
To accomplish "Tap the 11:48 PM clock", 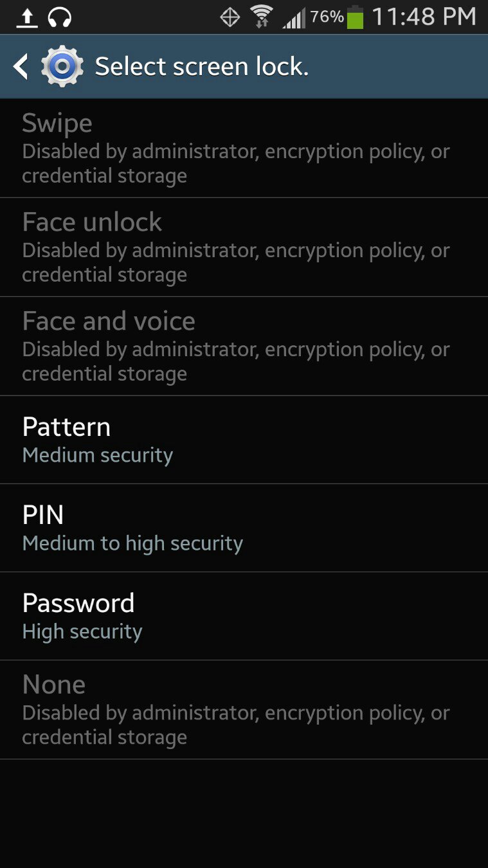I will click(424, 17).
